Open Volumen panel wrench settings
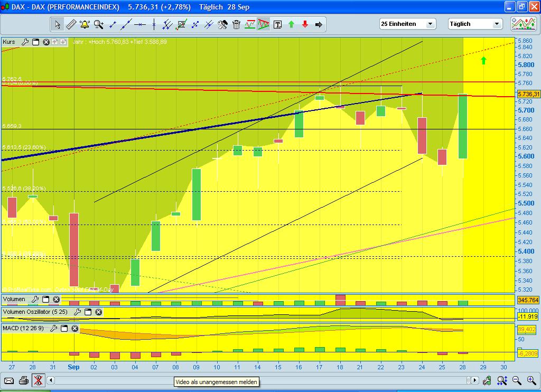This screenshot has width=541, height=392. 35,299
